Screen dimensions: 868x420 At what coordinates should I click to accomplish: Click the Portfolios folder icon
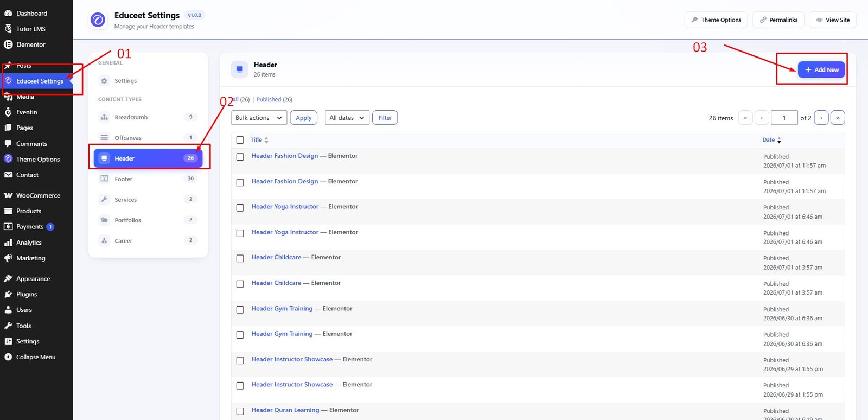coord(104,220)
